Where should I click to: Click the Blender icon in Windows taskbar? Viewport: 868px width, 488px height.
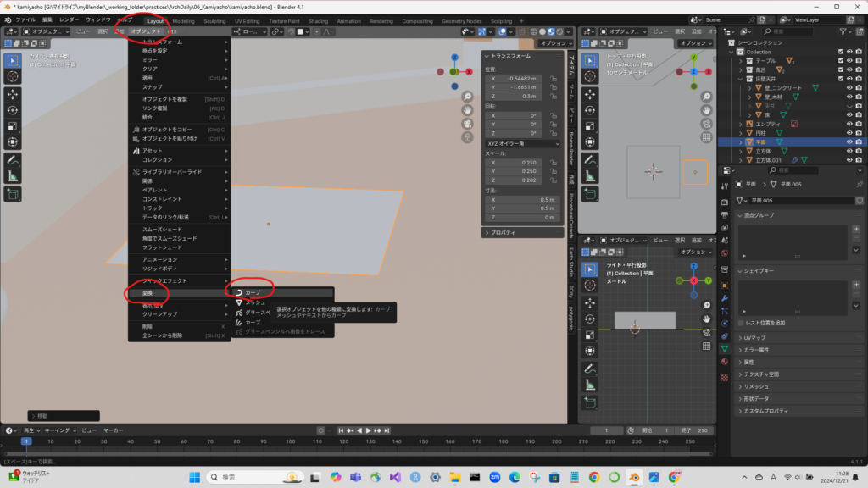[x=632, y=477]
